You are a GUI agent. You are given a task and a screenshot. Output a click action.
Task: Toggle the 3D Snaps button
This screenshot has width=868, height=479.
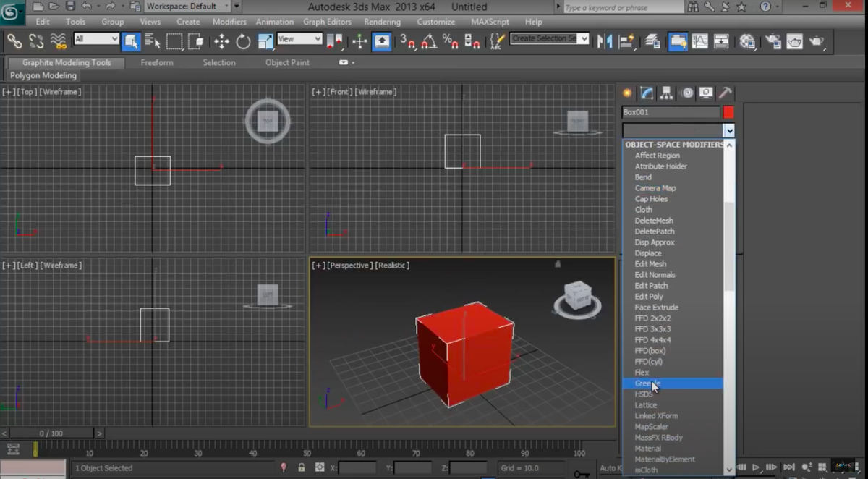point(408,41)
